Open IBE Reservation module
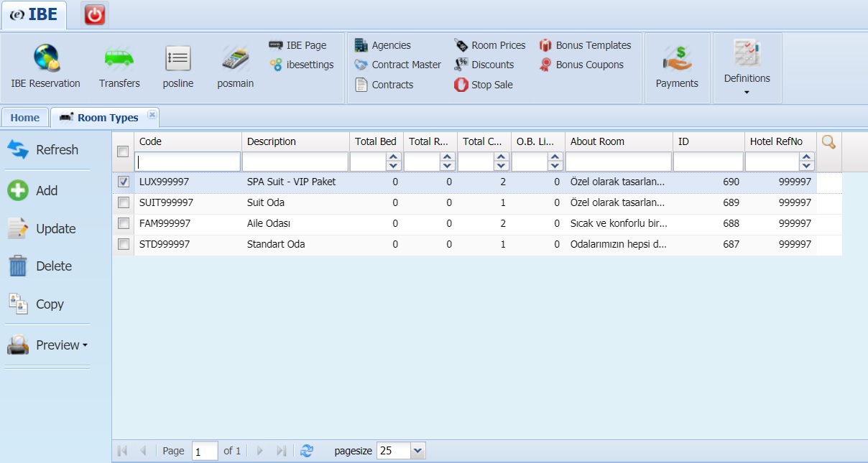The width and height of the screenshot is (868, 463). point(45,67)
